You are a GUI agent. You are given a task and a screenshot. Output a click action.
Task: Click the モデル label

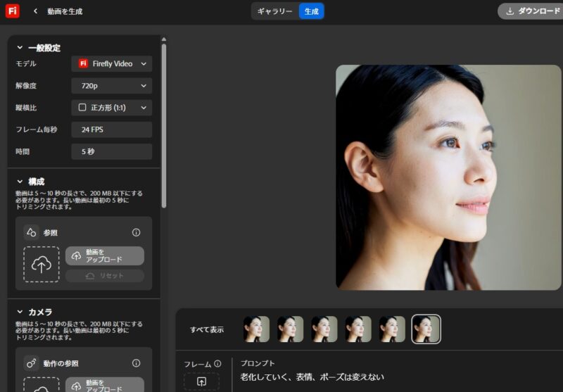26,64
